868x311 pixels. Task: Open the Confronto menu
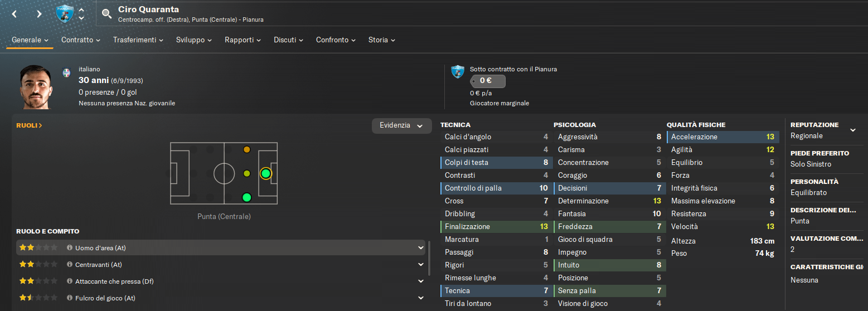point(336,40)
